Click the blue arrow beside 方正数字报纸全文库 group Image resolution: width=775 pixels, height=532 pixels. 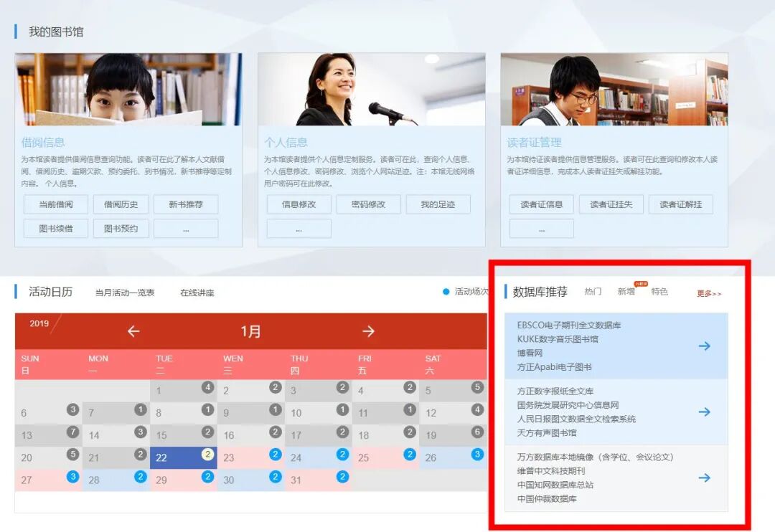[704, 412]
